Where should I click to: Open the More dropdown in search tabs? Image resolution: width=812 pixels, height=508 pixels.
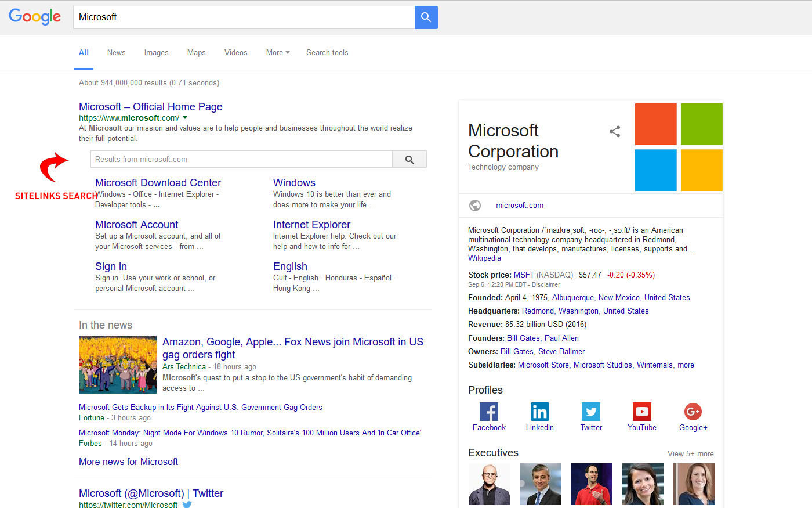pos(278,52)
